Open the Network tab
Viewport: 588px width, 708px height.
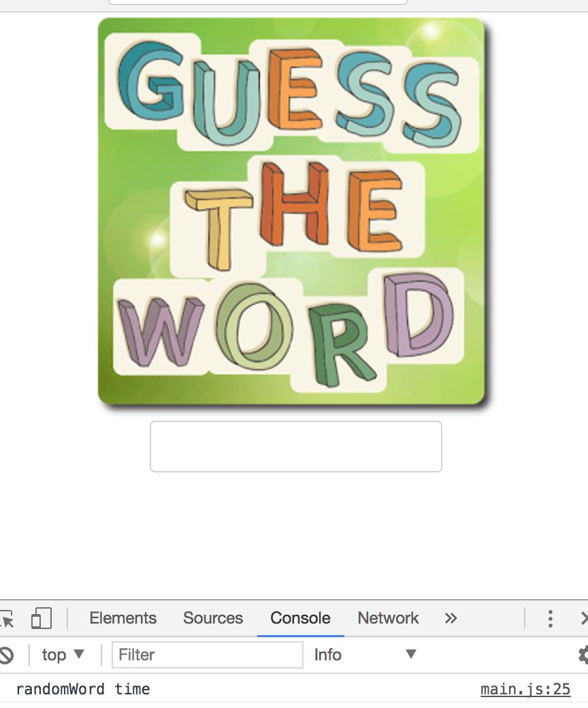(388, 618)
